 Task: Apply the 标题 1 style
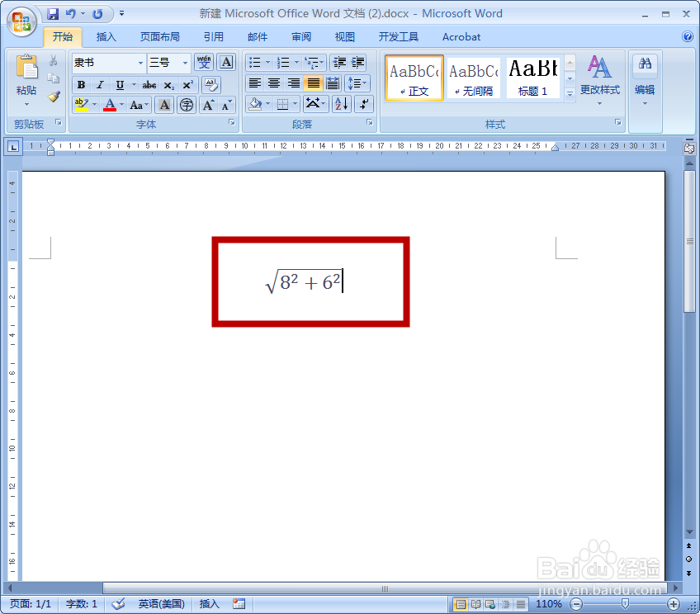click(x=532, y=78)
